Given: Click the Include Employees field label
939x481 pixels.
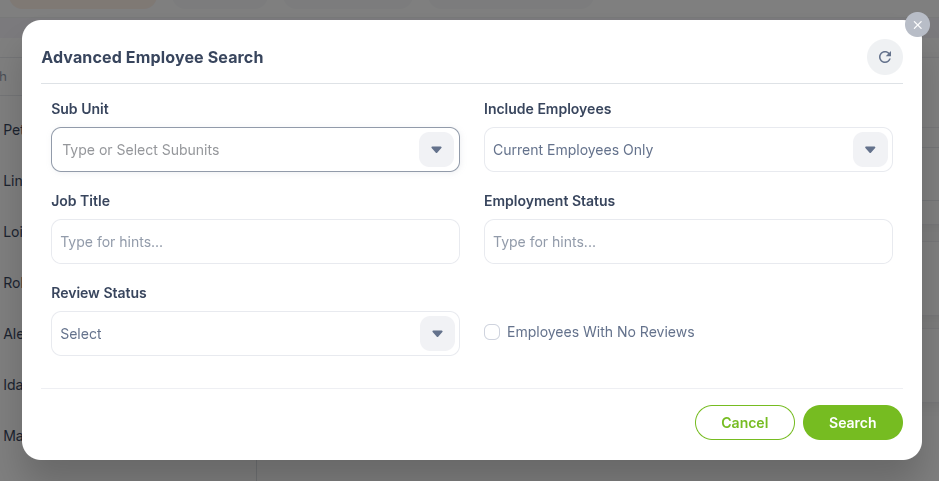Looking at the screenshot, I should [x=547, y=109].
